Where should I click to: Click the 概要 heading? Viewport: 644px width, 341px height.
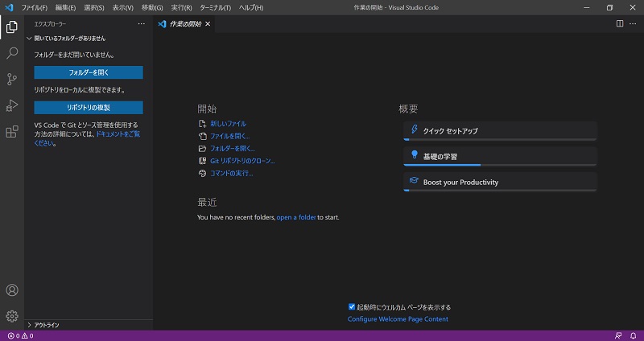(408, 109)
